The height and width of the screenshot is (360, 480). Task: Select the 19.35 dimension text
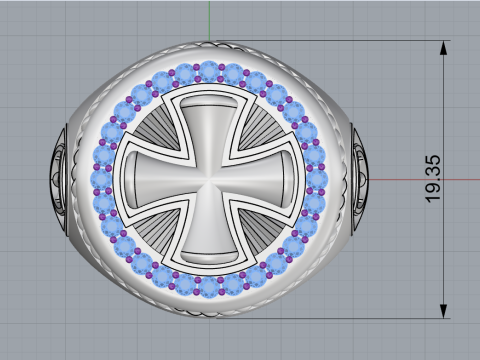click(x=433, y=179)
